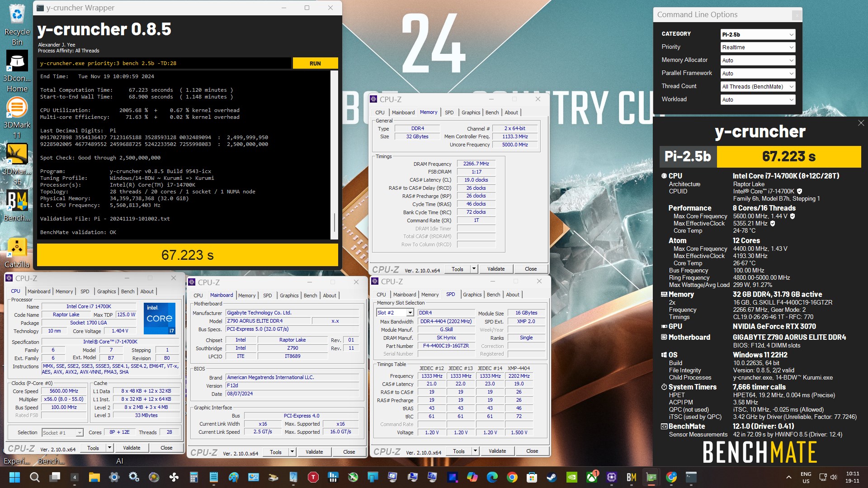868x488 pixels.
Task: Click the Intel Core i7 logo in CPU-Z
Action: click(160, 319)
